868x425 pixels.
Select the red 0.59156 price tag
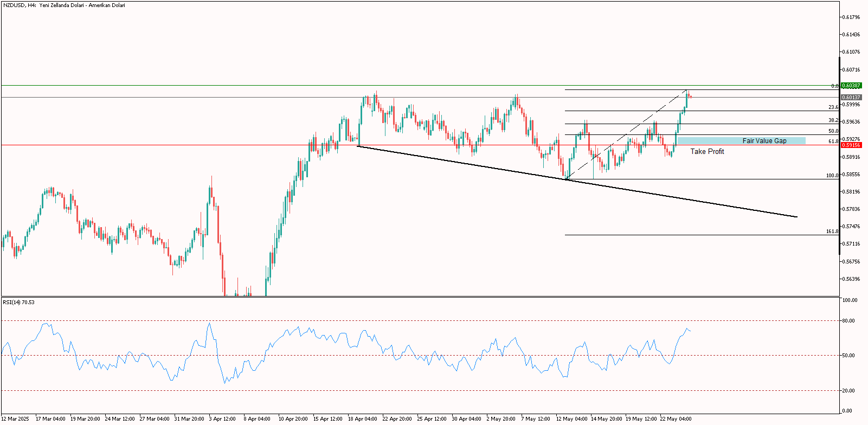[851, 145]
